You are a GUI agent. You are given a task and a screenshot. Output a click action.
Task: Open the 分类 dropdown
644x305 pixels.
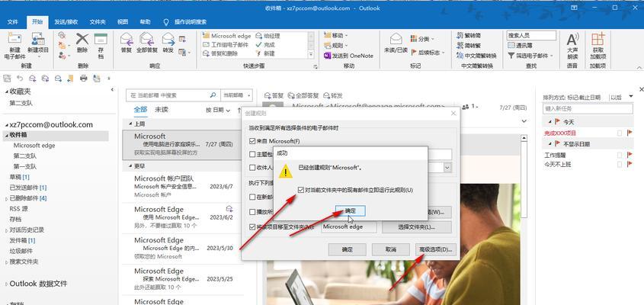[x=423, y=39]
